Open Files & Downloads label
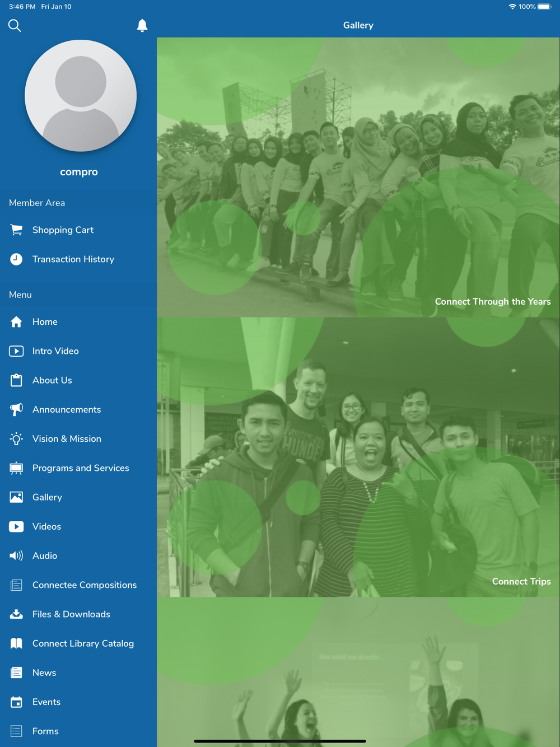The width and height of the screenshot is (560, 747). click(71, 614)
